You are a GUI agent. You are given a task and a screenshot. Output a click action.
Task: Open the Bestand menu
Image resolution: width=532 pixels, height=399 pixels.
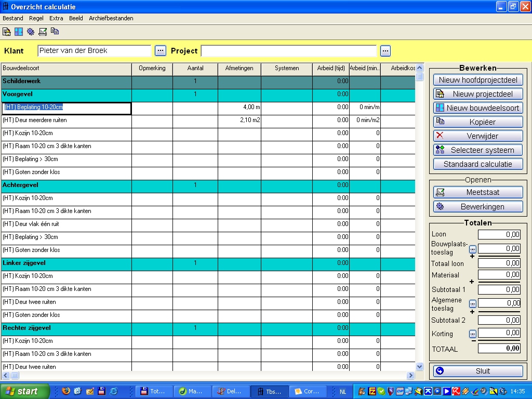[x=13, y=18]
